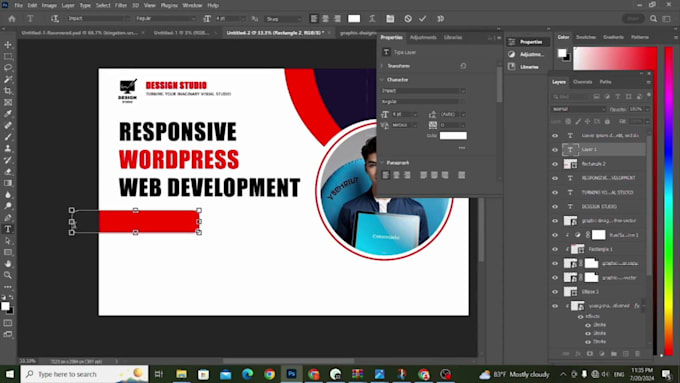
Task: Click Color swatch in Properties Character section
Action: [x=453, y=136]
